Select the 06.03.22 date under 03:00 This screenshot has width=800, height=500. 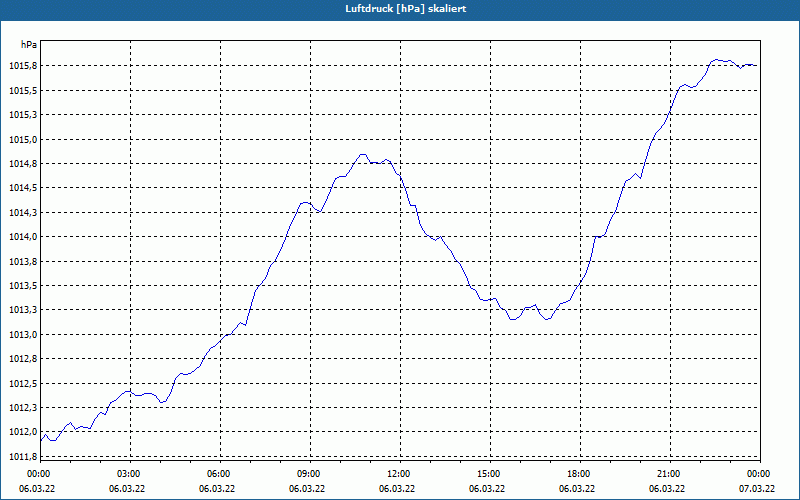[x=127, y=489]
